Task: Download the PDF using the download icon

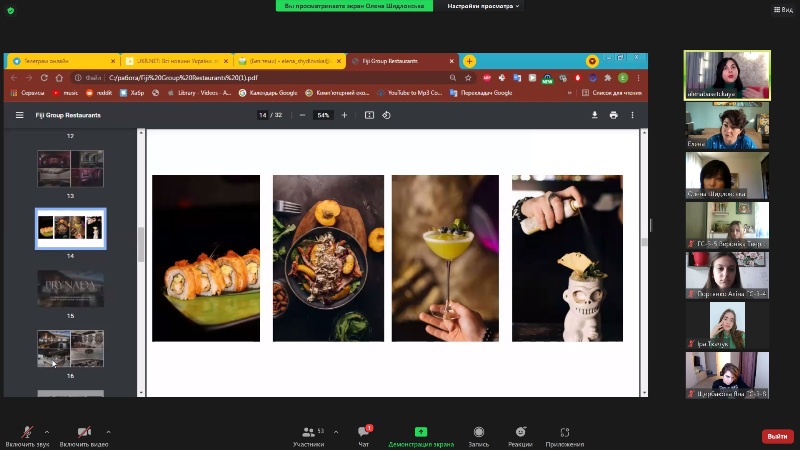Action: pos(594,115)
